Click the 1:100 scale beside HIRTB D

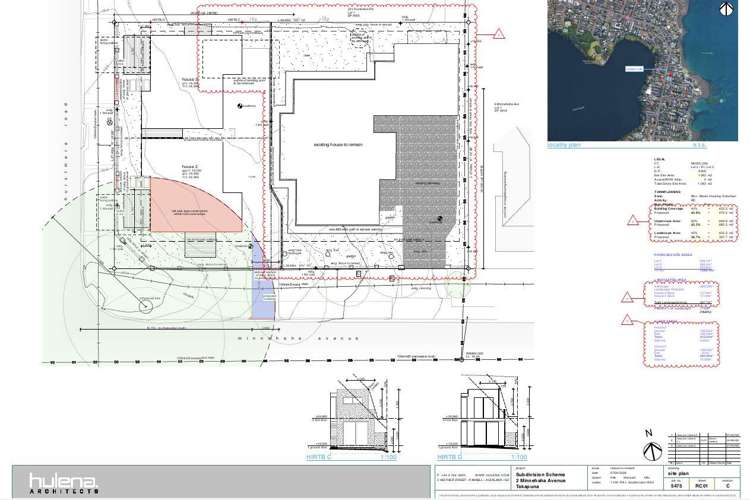[519, 457]
